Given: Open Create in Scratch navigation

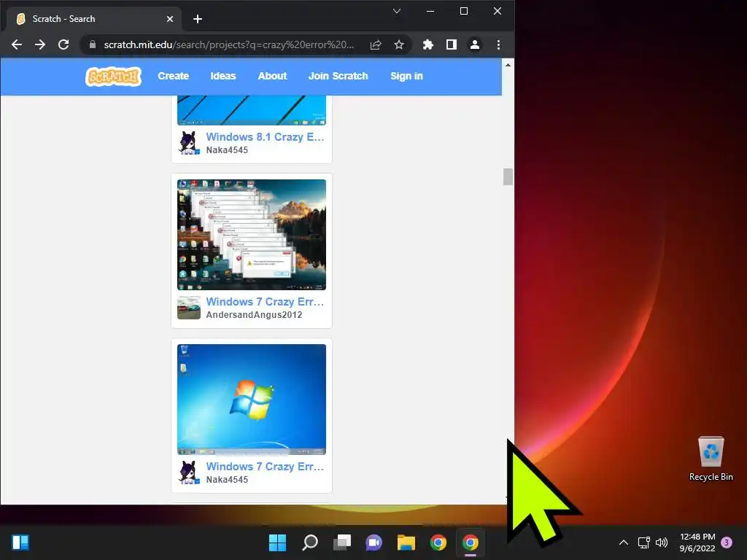Looking at the screenshot, I should (174, 76).
